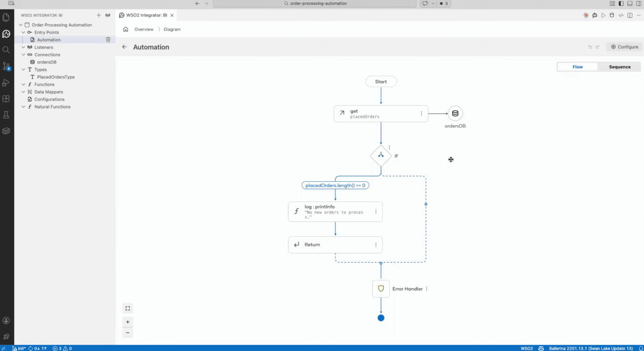Open the Run and Debug view
Viewport: 644px width, 351px height.
[x=6, y=83]
